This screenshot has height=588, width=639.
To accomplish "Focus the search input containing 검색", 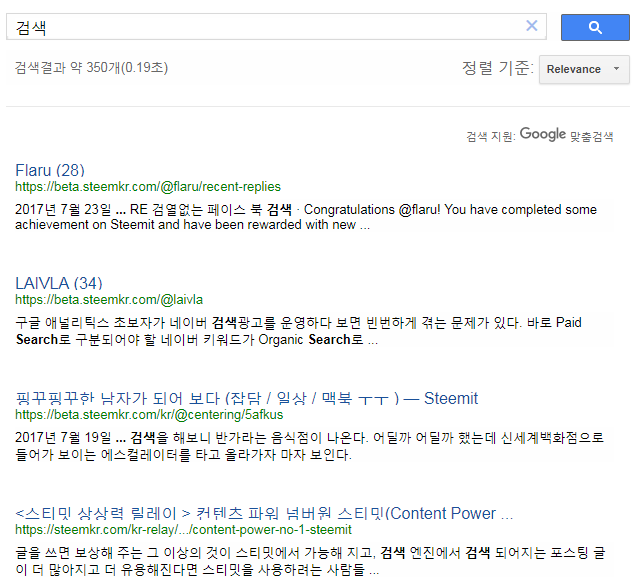I will point(265,27).
